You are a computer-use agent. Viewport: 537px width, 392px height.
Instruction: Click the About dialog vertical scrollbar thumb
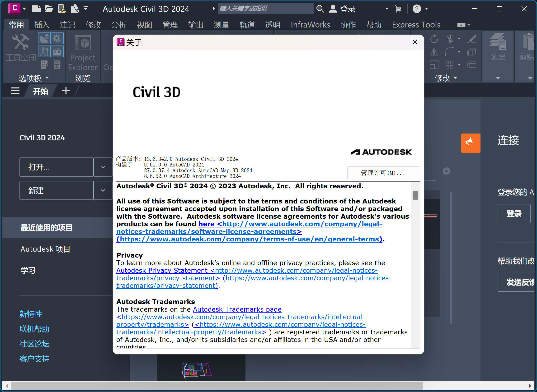click(415, 195)
